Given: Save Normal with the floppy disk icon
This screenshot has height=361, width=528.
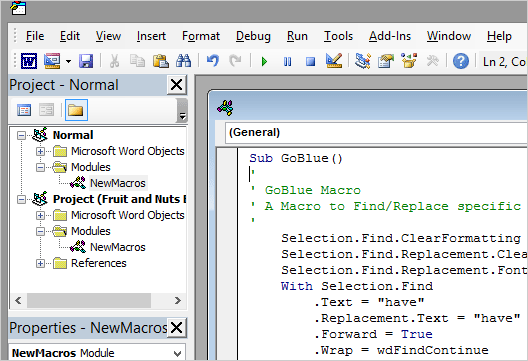Looking at the screenshot, I should pos(86,61).
